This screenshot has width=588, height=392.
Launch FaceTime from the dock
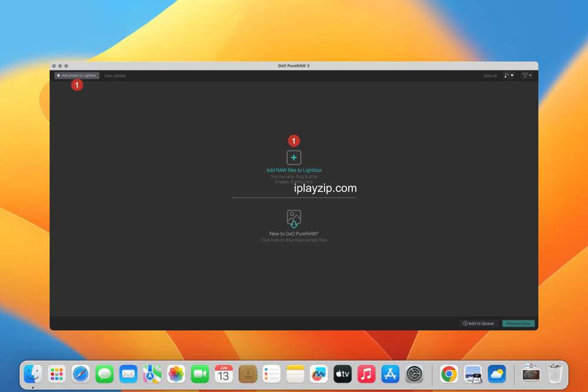click(200, 374)
